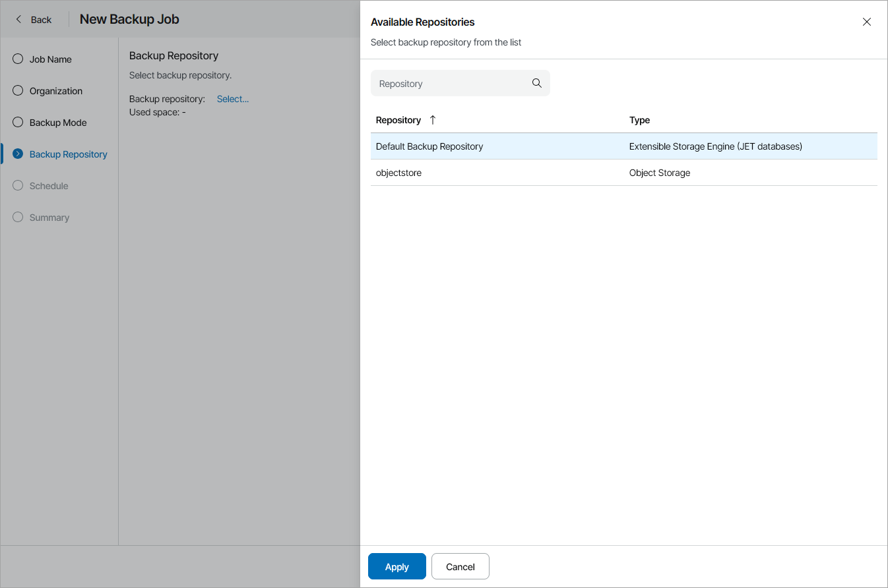The width and height of the screenshot is (888, 588).
Task: Open the Select... backup repository link
Action: (x=233, y=99)
